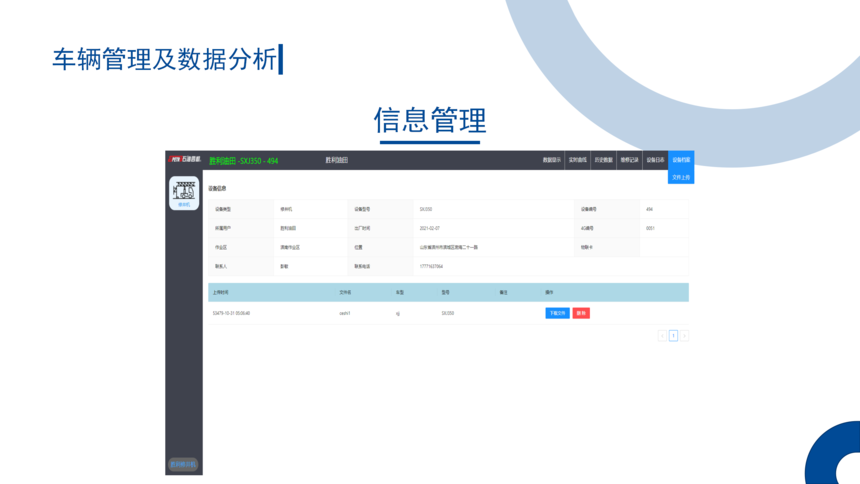Select the 修井机 workover rig icon in sidebar
This screenshot has height=484, width=860.
[x=184, y=193]
